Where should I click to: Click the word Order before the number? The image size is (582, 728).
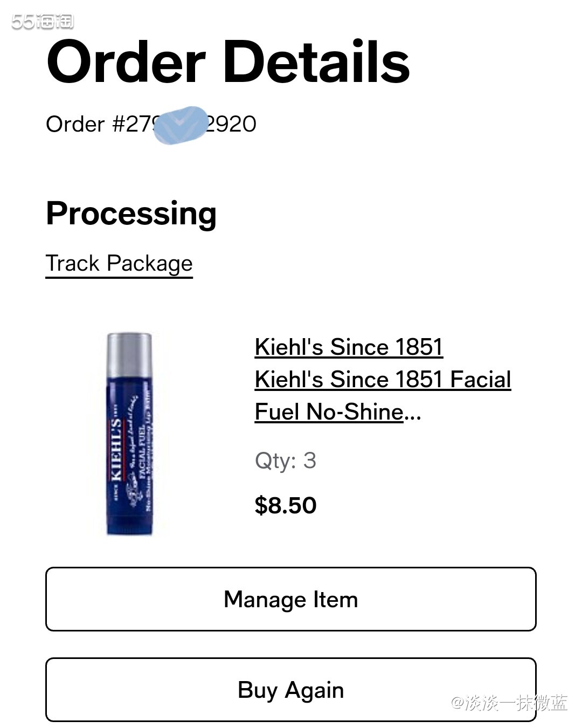(75, 124)
